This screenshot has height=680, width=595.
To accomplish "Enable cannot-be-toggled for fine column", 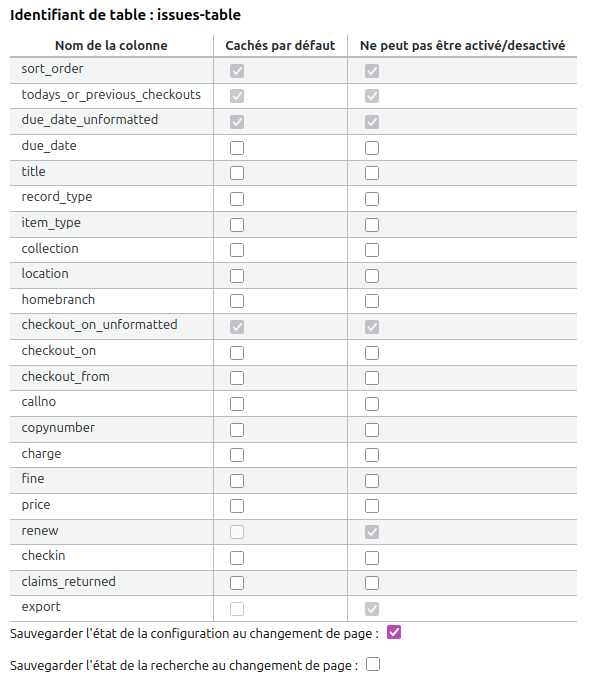I will click(372, 481).
